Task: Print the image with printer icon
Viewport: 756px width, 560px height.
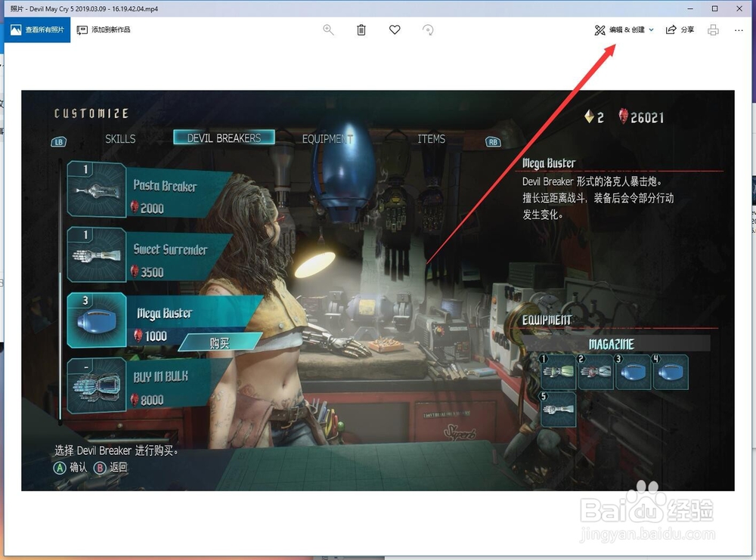Action: point(713,30)
